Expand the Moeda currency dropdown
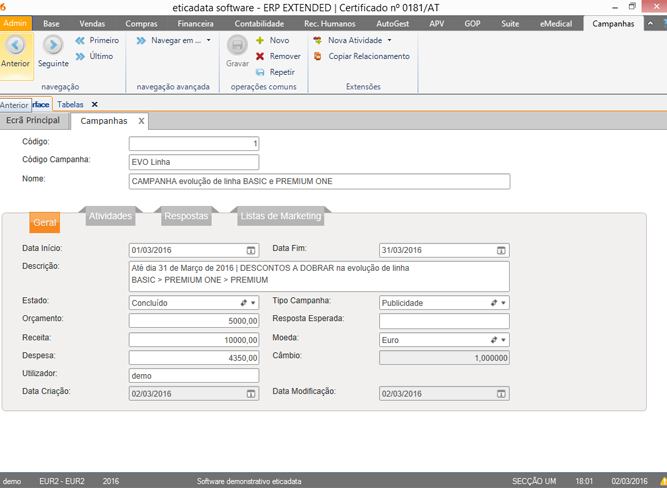The image size is (667, 488). click(502, 340)
